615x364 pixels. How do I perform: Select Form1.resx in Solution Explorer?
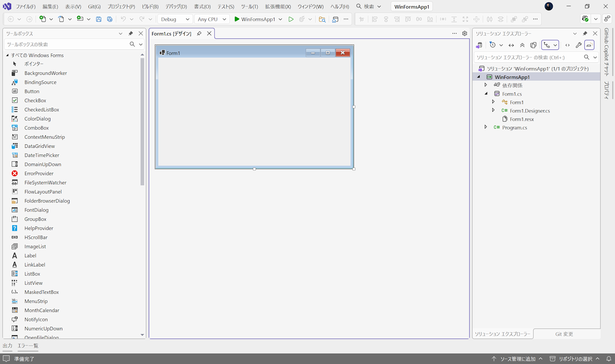[522, 119]
